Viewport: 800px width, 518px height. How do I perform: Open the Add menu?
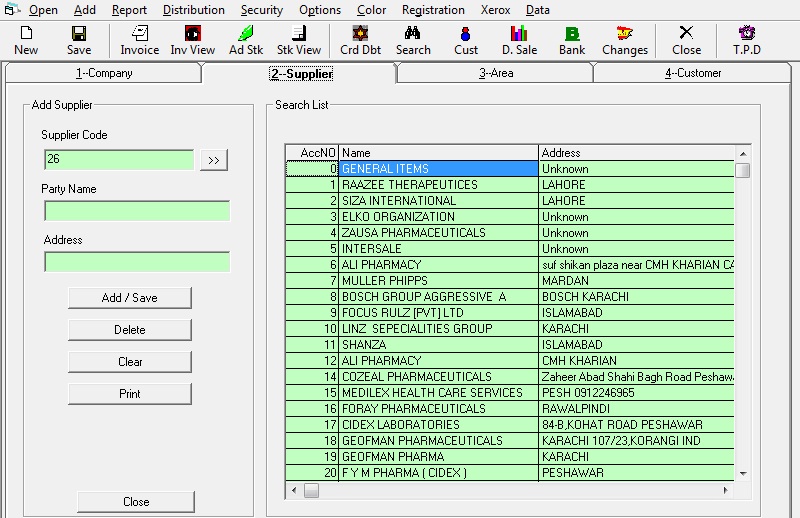click(85, 10)
